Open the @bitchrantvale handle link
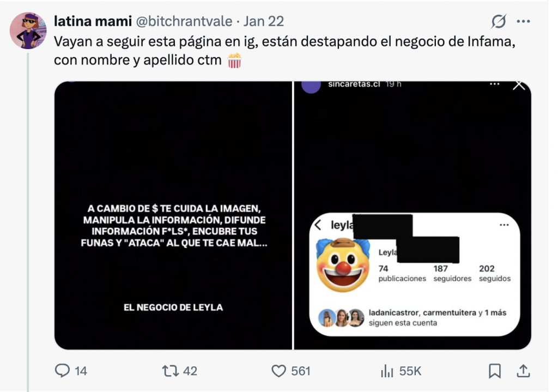The image size is (558, 392). (x=184, y=21)
